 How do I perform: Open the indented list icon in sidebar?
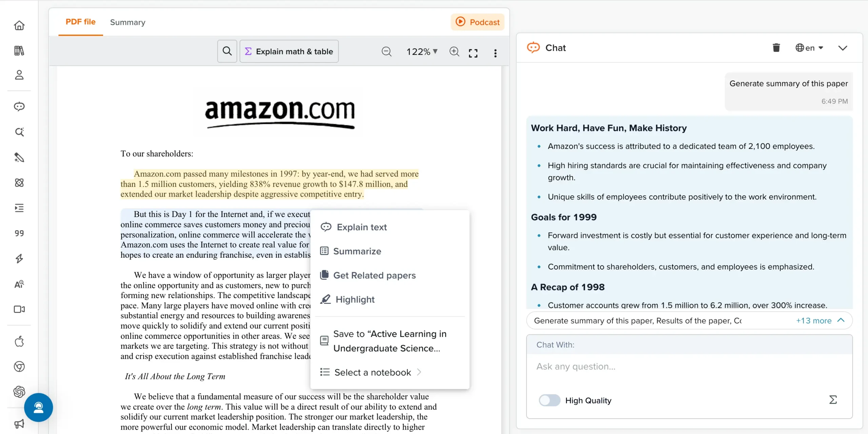pos(19,208)
